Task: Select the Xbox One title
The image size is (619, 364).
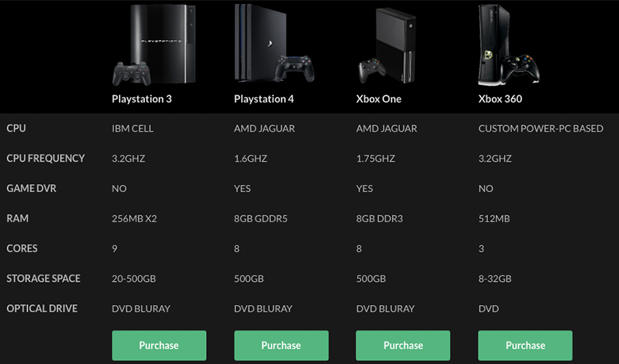Action: 379,99
